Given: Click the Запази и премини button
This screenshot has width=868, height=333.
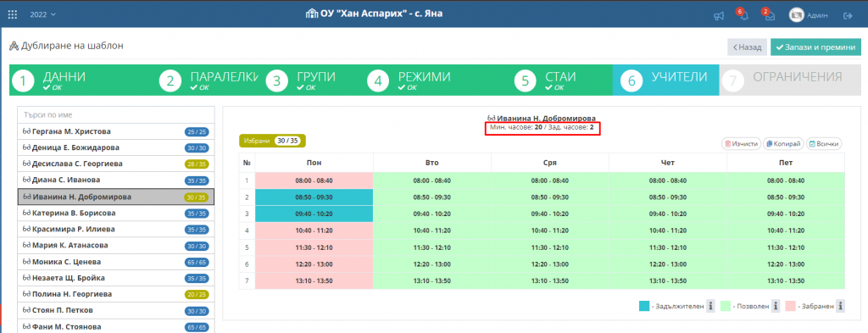Looking at the screenshot, I should [815, 47].
